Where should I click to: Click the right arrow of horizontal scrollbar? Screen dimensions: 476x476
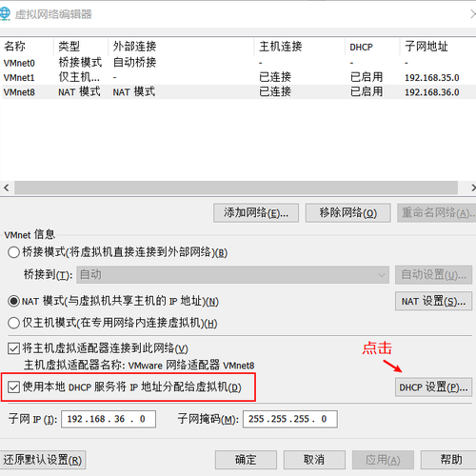(472, 188)
